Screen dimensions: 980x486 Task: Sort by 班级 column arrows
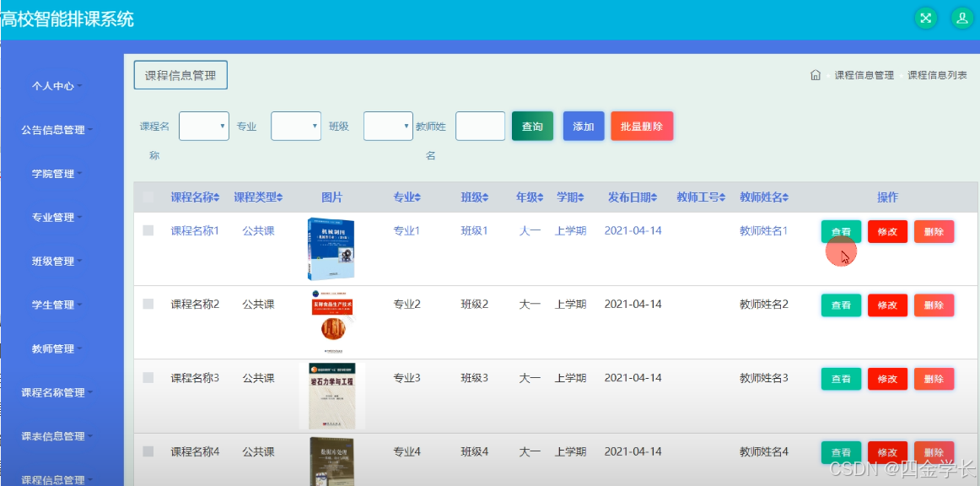coord(485,197)
